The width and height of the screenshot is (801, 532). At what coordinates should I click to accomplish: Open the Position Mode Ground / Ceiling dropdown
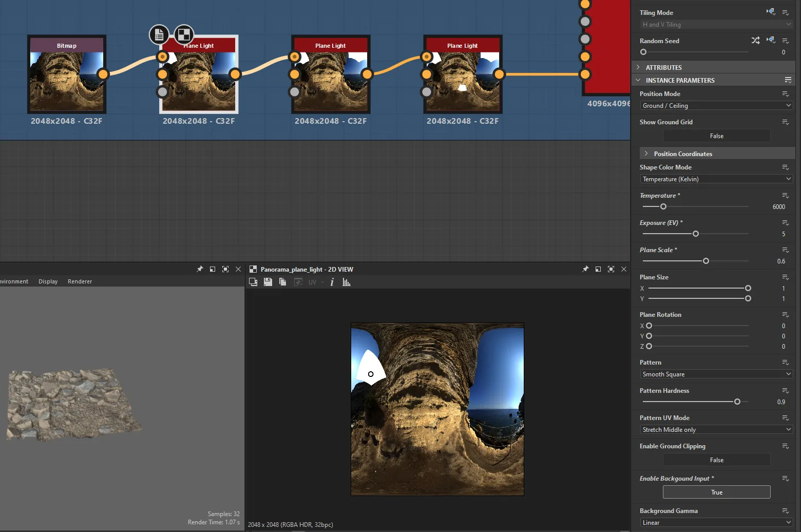point(716,106)
